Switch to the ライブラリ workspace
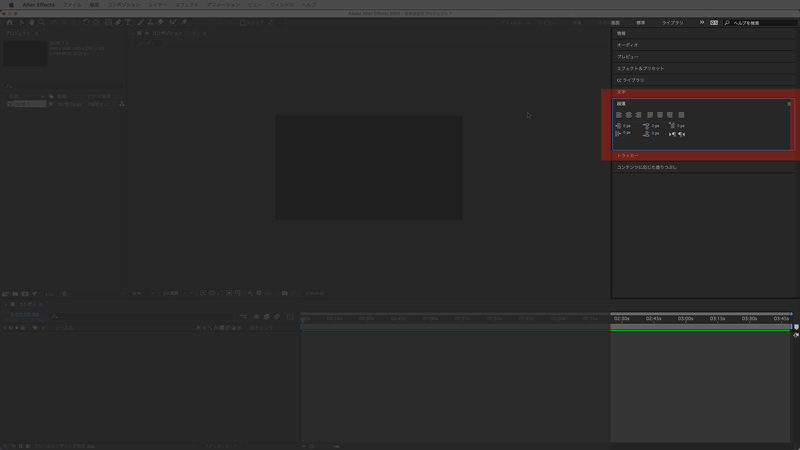This screenshot has height=450, width=800. [x=672, y=21]
